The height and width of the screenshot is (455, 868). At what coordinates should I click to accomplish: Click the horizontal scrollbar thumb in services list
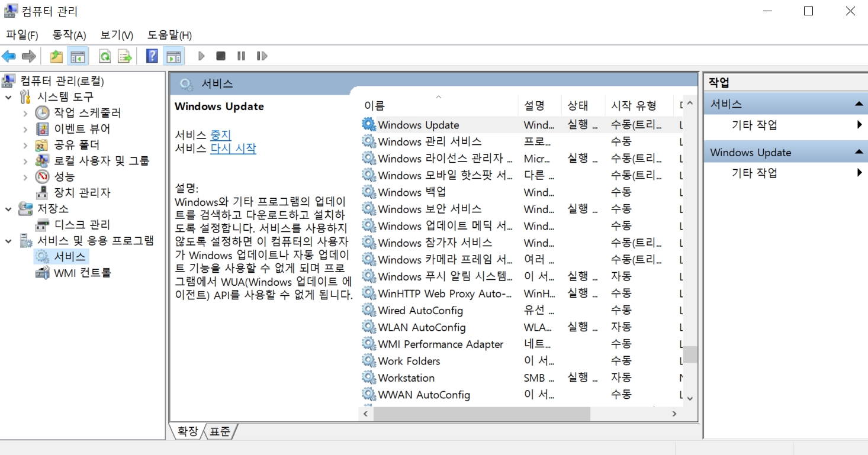(482, 414)
